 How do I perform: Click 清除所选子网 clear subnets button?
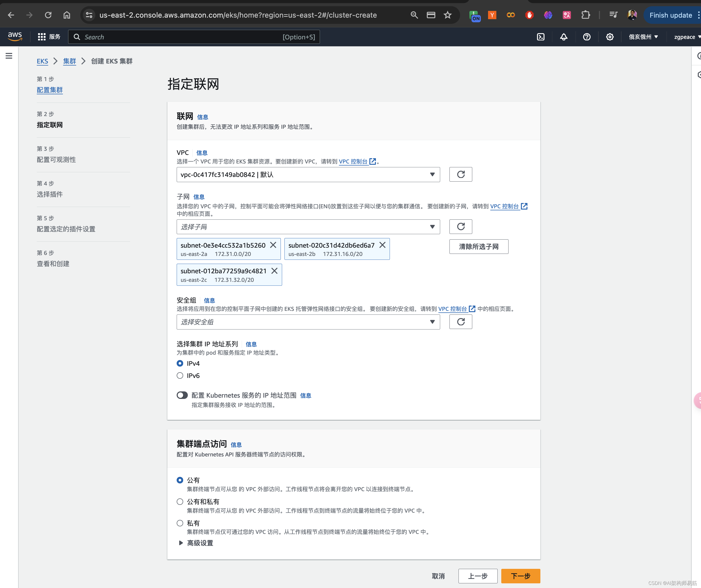478,246
